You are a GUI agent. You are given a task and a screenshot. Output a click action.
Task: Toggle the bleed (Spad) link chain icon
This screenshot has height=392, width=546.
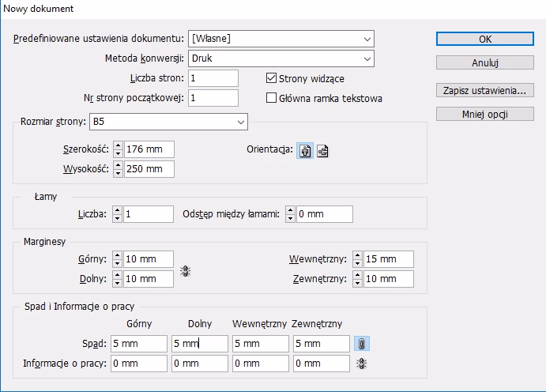click(x=361, y=344)
